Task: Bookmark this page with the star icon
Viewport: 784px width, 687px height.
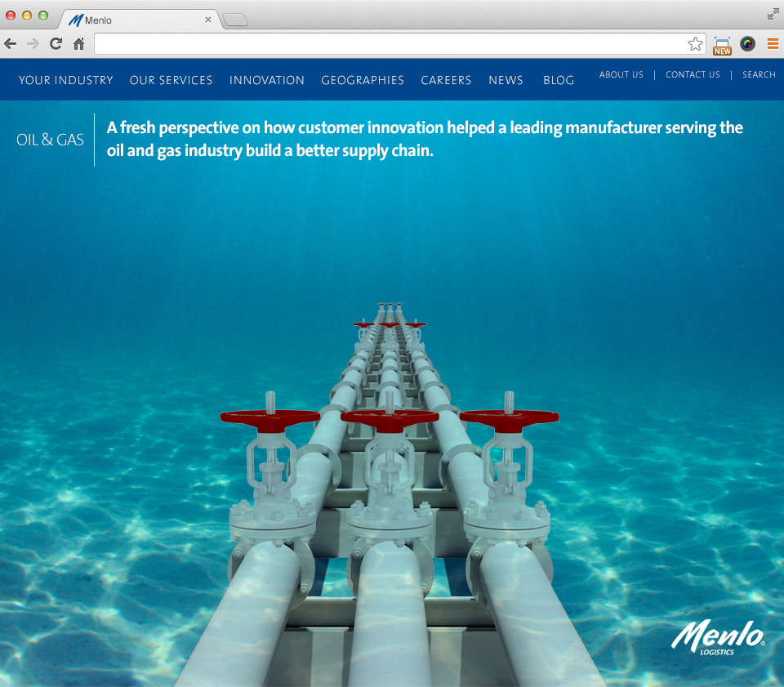Action: 695,44
